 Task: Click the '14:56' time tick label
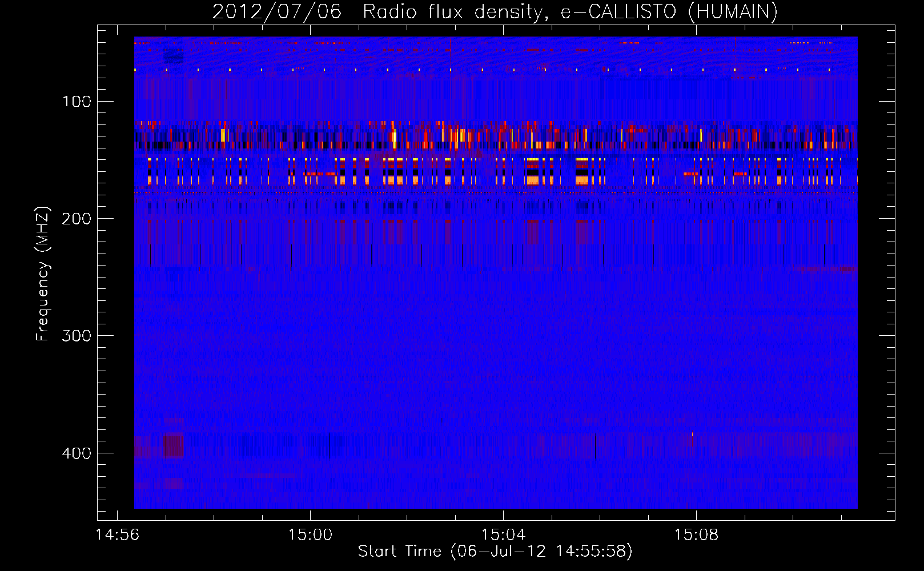pyautogui.click(x=117, y=535)
